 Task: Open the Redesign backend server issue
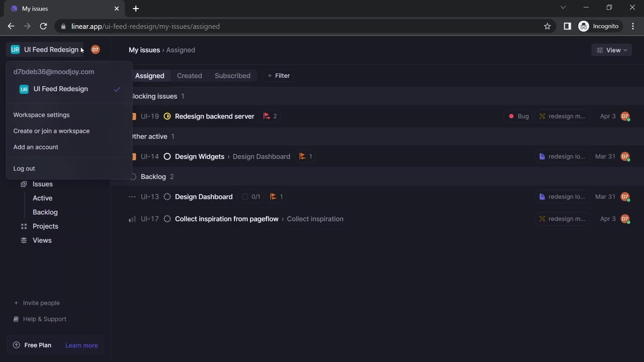click(x=215, y=116)
